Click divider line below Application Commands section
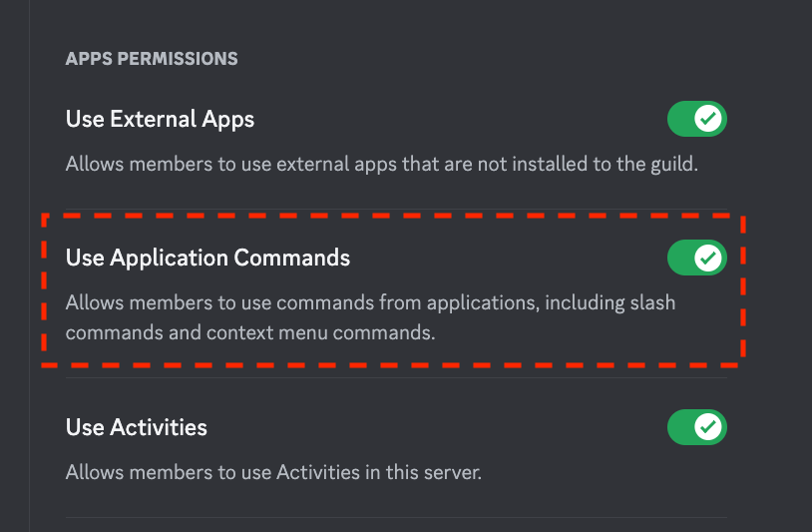 (396, 378)
